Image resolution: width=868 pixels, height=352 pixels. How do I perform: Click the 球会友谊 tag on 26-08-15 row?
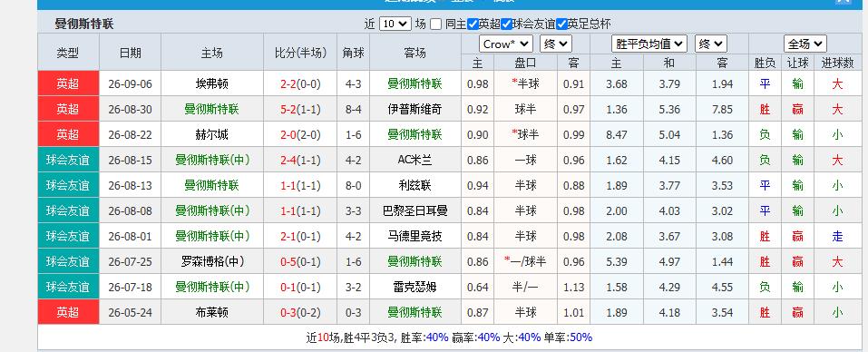pos(68,160)
